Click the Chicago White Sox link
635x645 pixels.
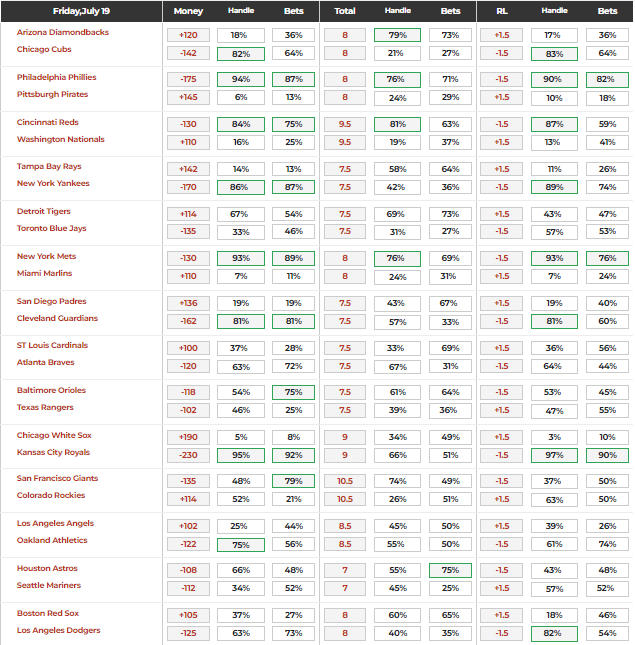click(54, 435)
